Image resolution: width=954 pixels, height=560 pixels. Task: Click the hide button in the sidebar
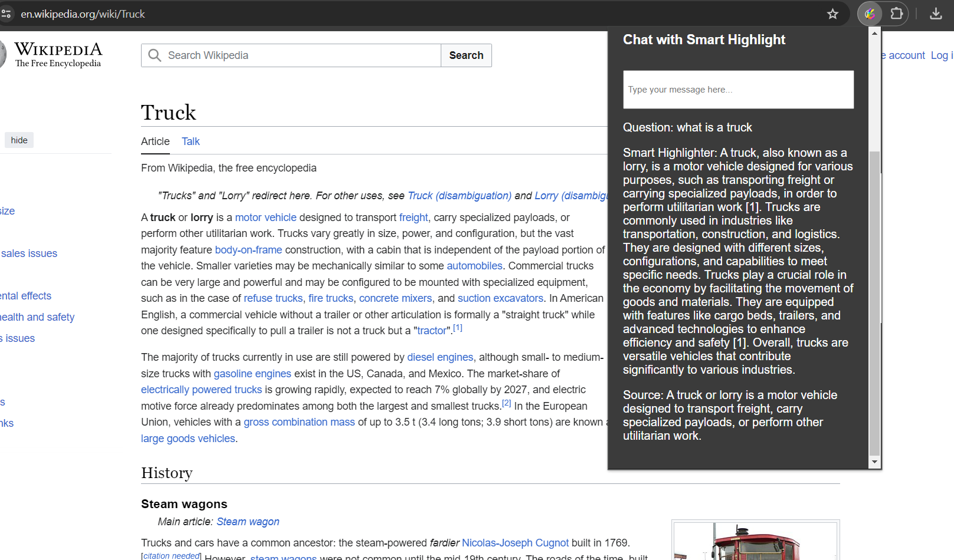pos(19,140)
